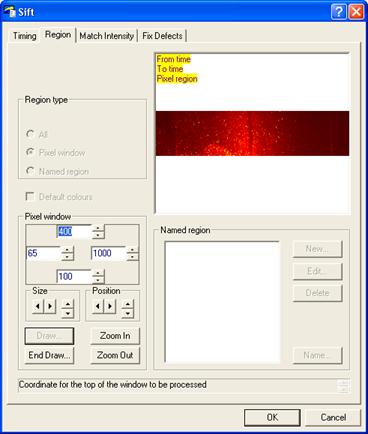Image resolution: width=368 pixels, height=434 pixels.
Task: Decrease the top value 400 with down arrow
Action: tap(98, 235)
